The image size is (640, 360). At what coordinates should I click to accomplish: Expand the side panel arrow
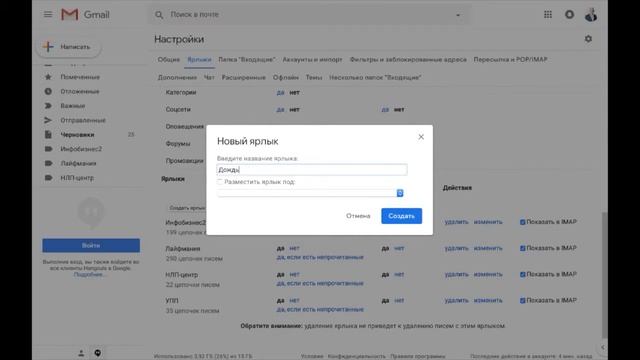(x=603, y=347)
